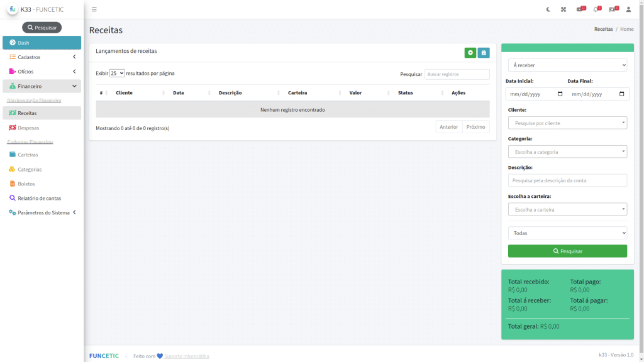Open Categorias in the sidebar
This screenshot has width=644, height=362.
click(42, 169)
